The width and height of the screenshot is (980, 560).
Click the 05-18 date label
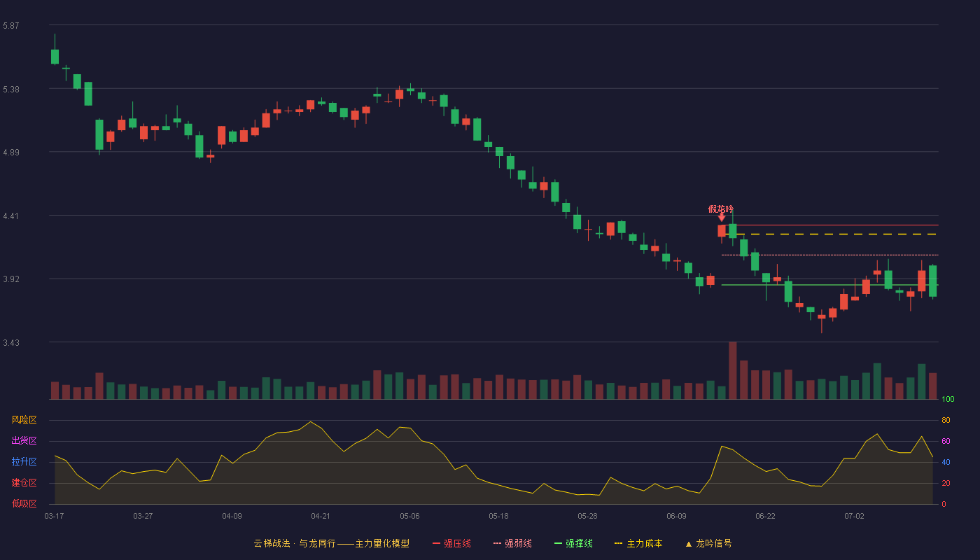point(498,516)
